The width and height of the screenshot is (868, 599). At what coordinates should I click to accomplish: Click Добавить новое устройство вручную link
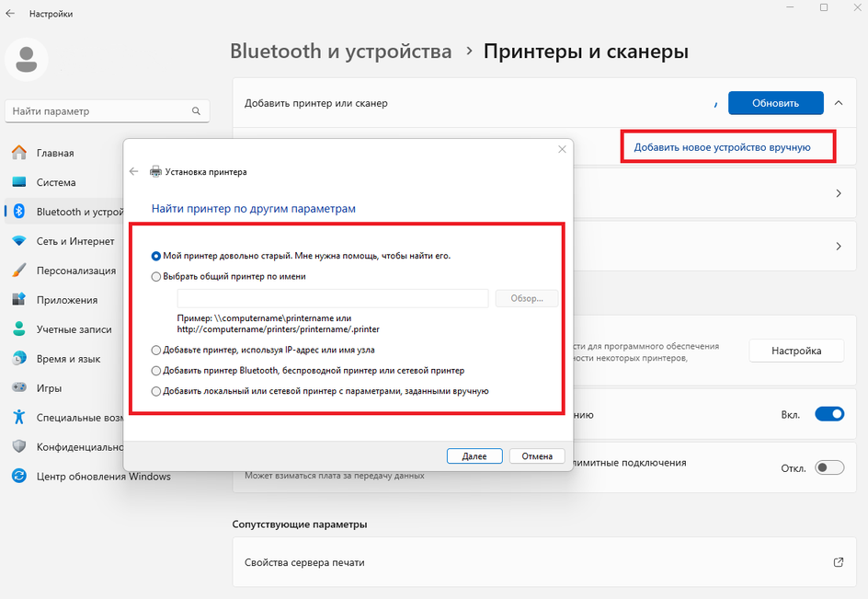(x=722, y=147)
